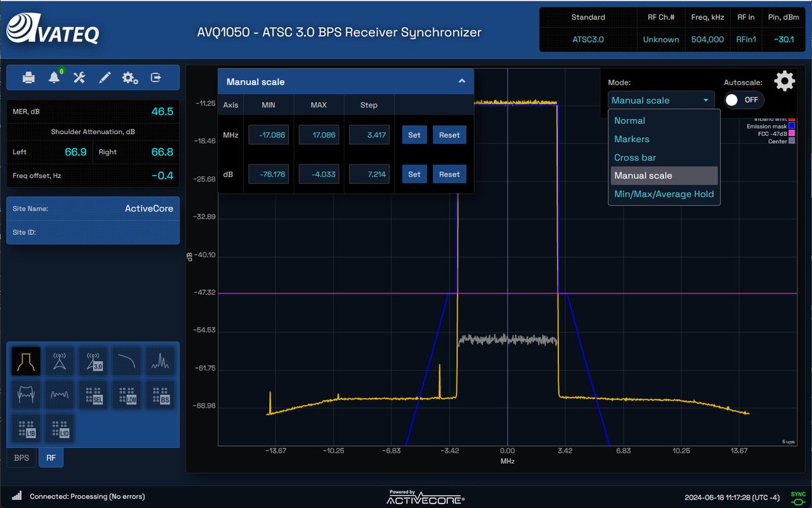The width and height of the screenshot is (812, 508).
Task: Click the green SYNC status indicator
Action: point(798,498)
